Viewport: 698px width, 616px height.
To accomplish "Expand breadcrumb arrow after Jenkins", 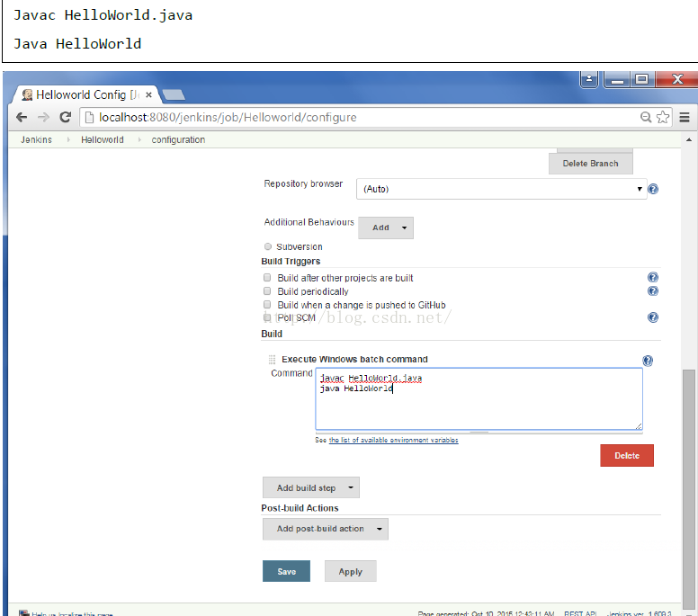I will [68, 139].
